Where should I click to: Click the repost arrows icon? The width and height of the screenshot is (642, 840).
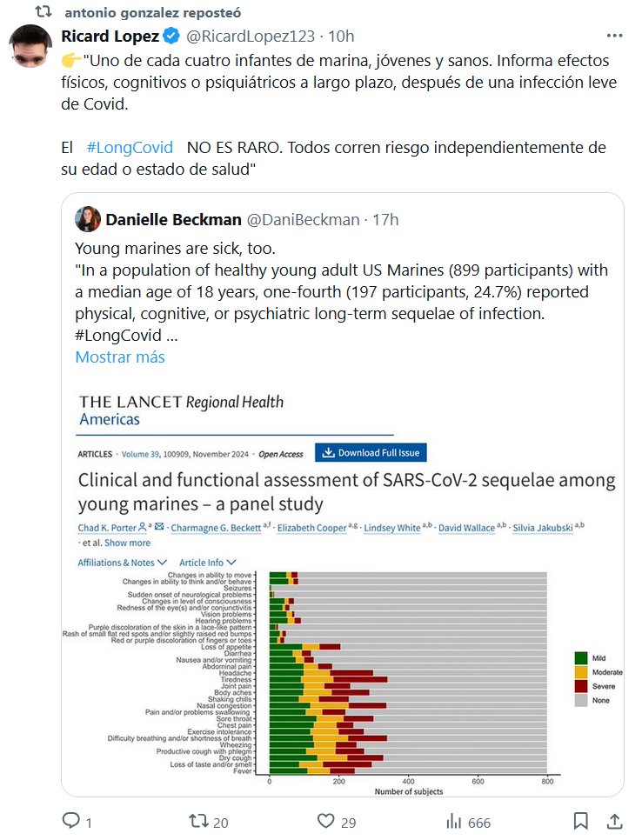point(198,821)
